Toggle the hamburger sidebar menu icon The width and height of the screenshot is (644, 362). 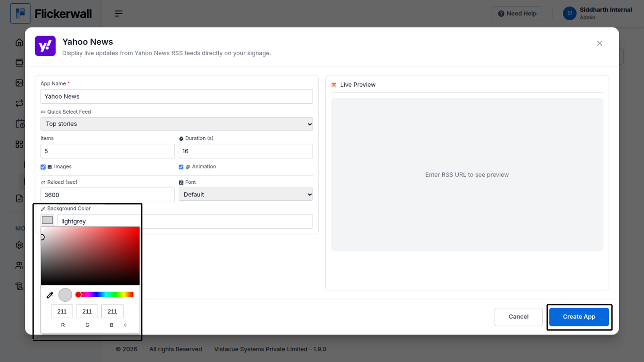118,14
